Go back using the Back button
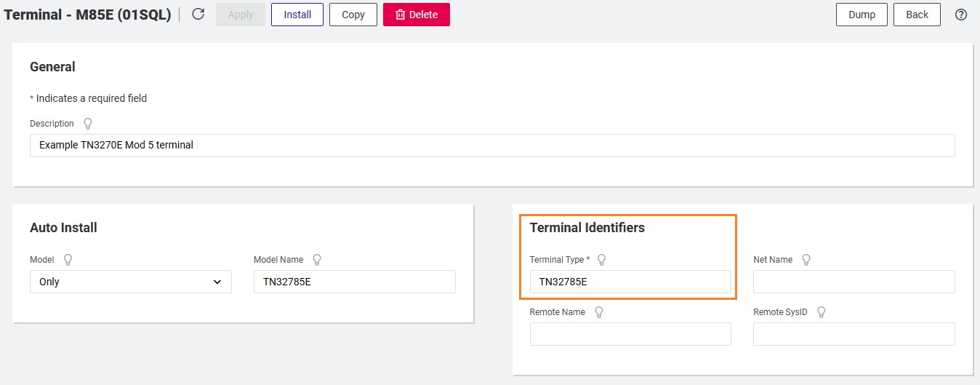 (x=917, y=15)
